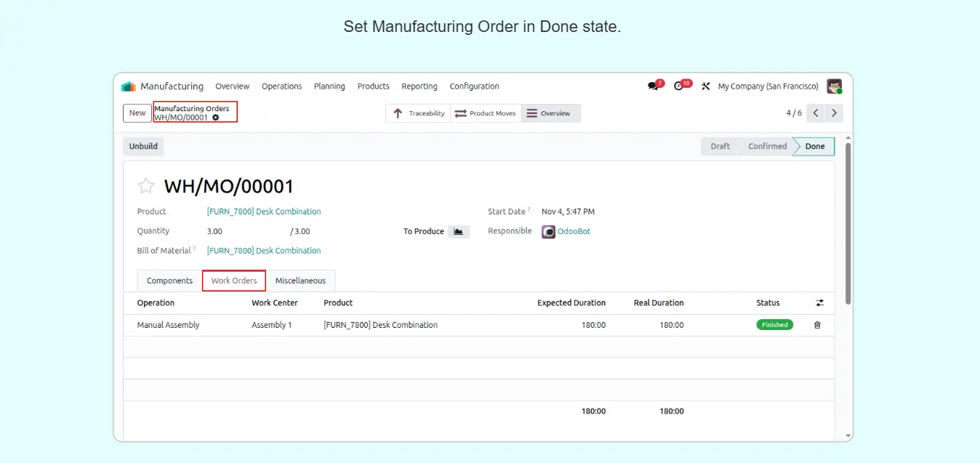Viewport: 980px width, 463px height.
Task: Open gear actions menu next to WH/MO/00001
Action: coord(215,118)
